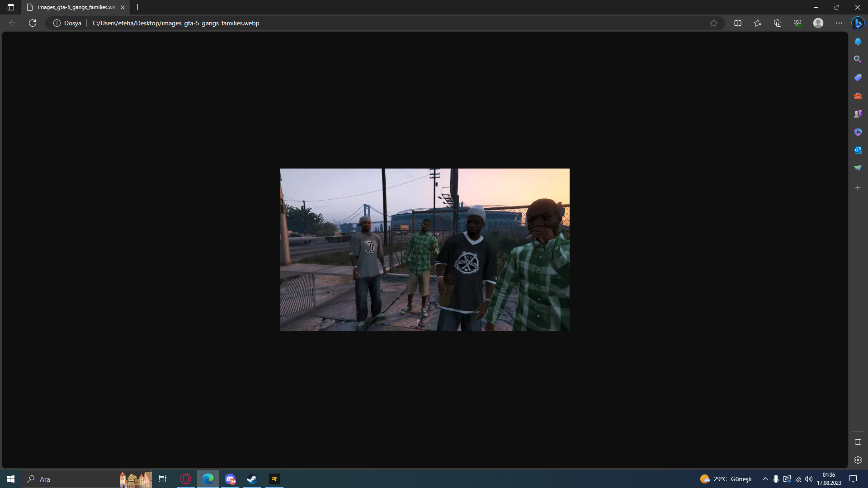Expand the hidden system tray icons

765,479
